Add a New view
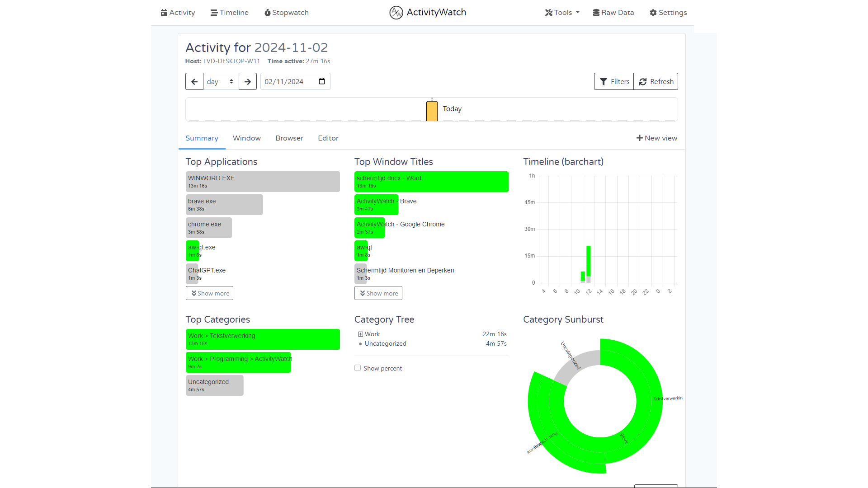Viewport: 868px width, 488px height. coord(656,138)
